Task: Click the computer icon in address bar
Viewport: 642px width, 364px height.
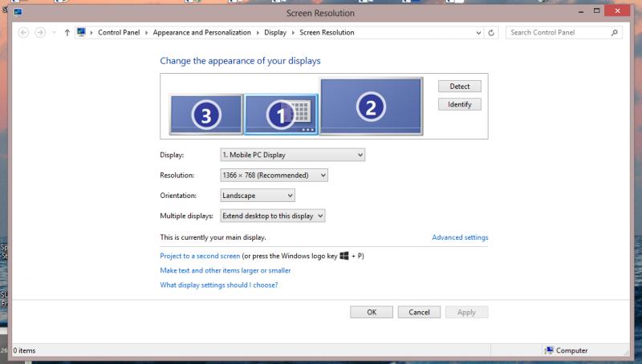Action: (81, 32)
